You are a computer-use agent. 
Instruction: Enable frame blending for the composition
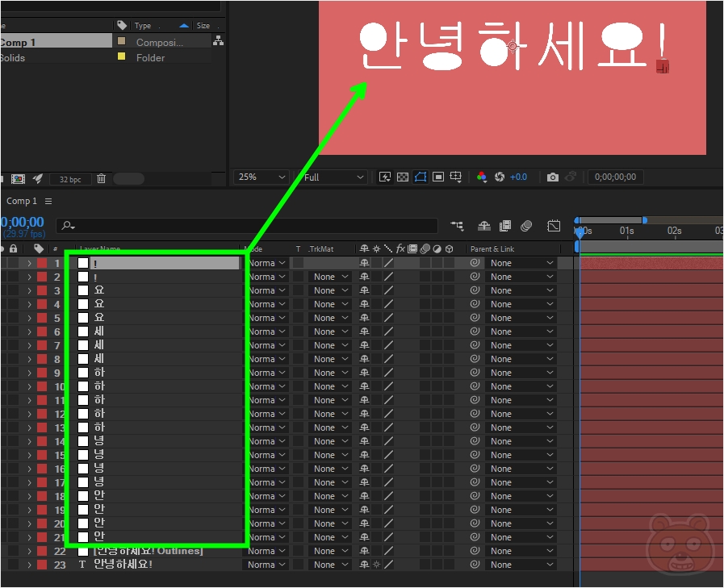pos(505,225)
